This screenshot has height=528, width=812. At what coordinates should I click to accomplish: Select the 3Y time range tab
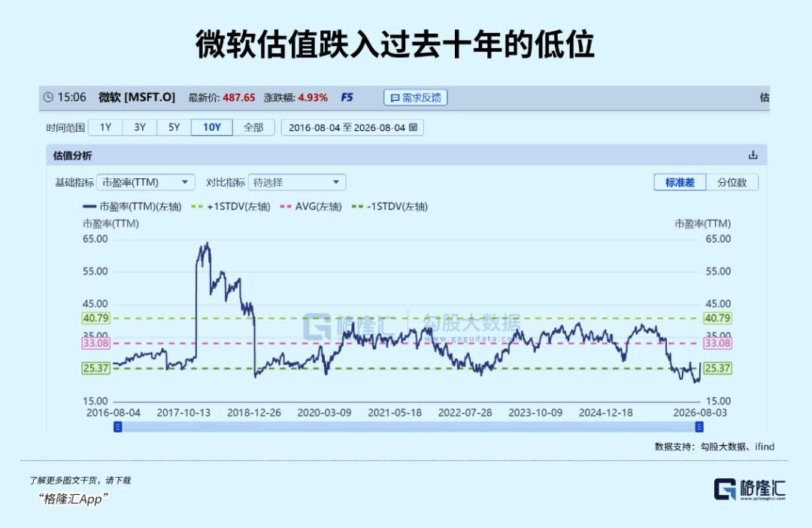click(140, 127)
